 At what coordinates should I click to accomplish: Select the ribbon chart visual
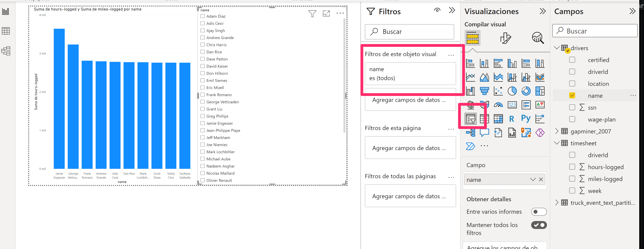pos(540,78)
